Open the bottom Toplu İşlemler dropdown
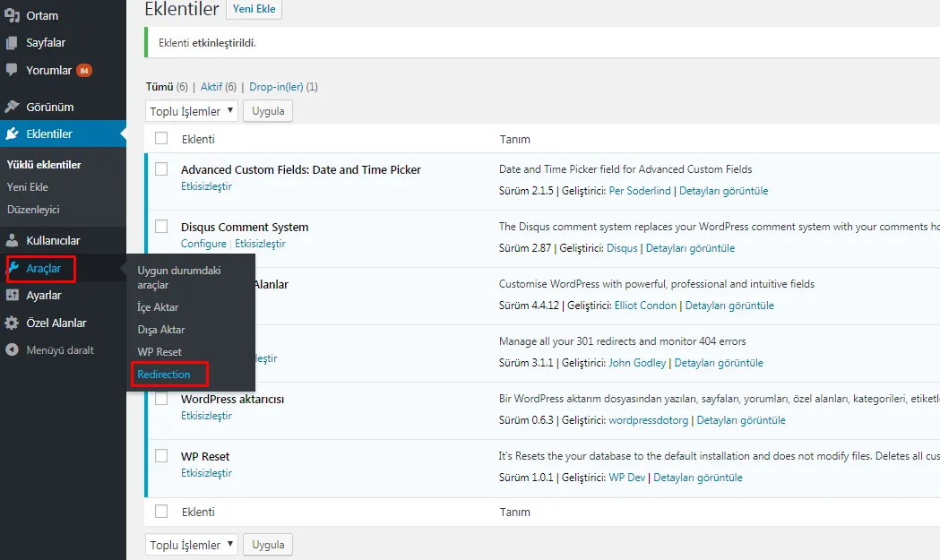The width and height of the screenshot is (940, 560). coord(191,545)
